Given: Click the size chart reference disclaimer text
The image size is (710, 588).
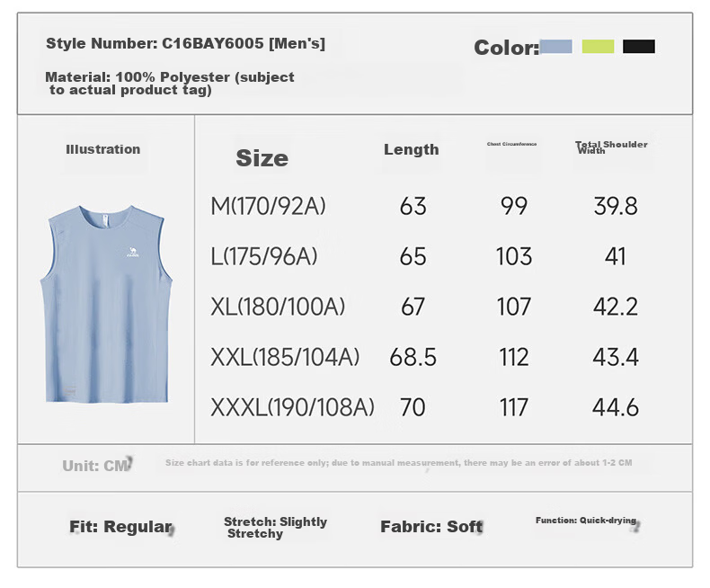Looking at the screenshot, I should coord(398,463).
